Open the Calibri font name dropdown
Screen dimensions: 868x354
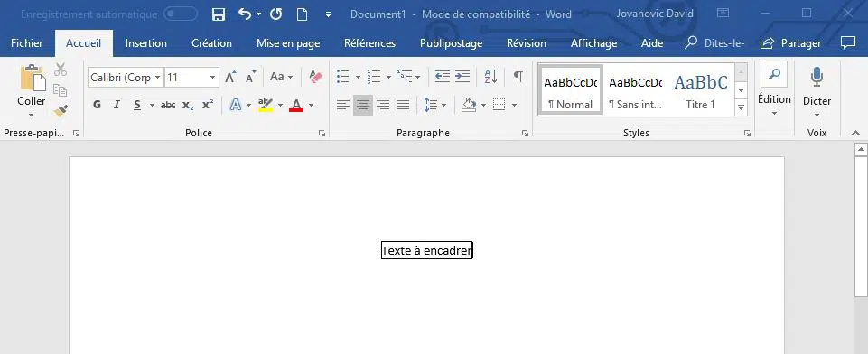point(158,78)
